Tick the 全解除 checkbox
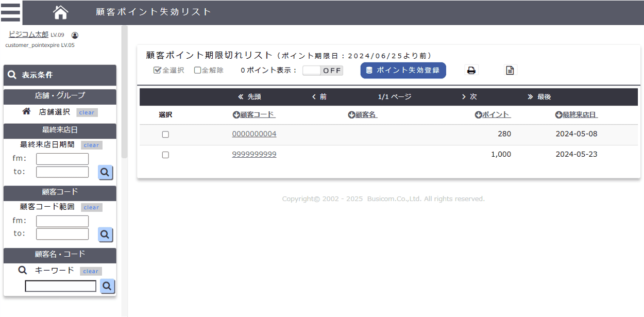The height and width of the screenshot is (317, 644). [x=197, y=71]
